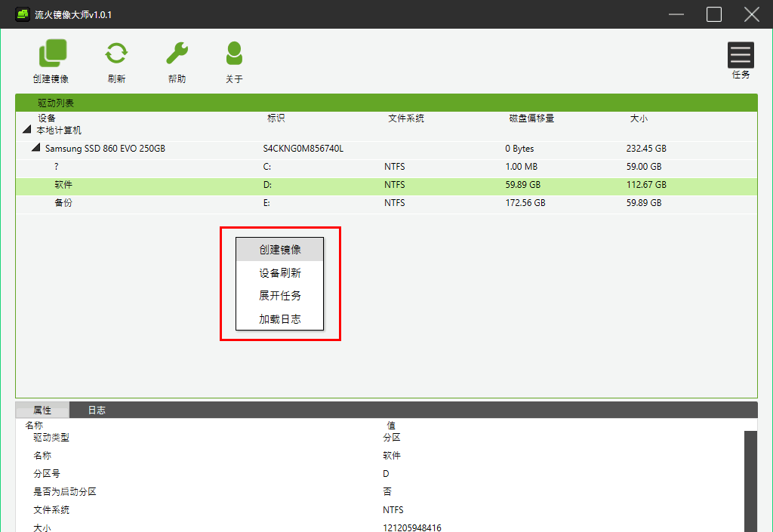Select 展开任务 from the context menu
Screen dimensions: 773x532
click(280, 296)
